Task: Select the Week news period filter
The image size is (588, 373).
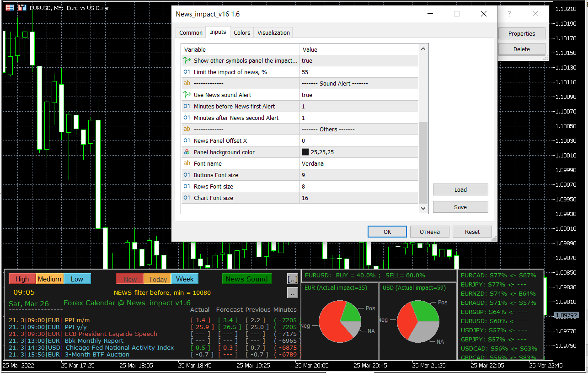Action: point(185,279)
